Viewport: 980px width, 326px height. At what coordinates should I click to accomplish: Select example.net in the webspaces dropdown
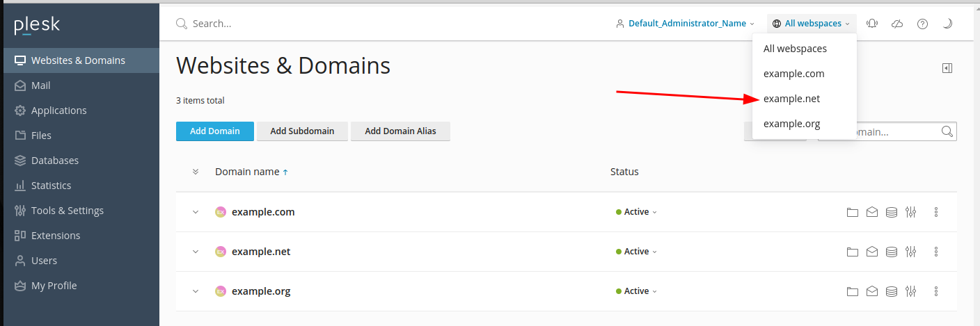pos(791,99)
